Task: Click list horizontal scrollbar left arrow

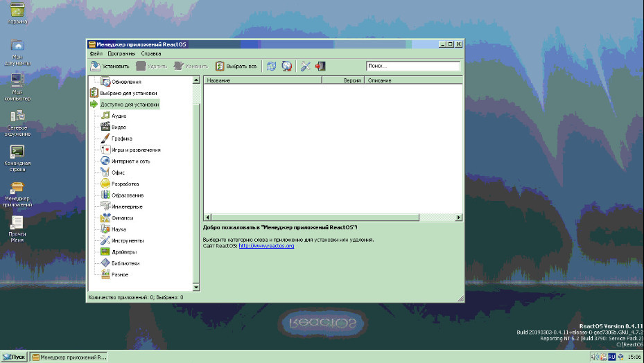Action: (x=207, y=218)
